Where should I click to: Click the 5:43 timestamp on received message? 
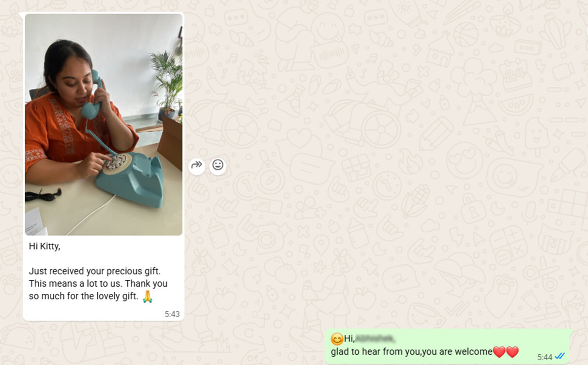click(172, 314)
